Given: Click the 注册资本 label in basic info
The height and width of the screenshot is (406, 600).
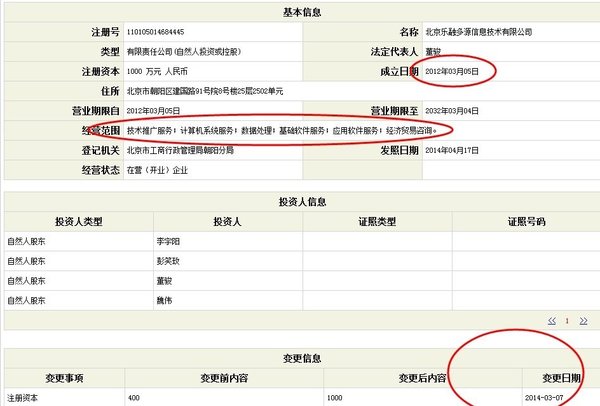Looking at the screenshot, I should pyautogui.click(x=101, y=71).
